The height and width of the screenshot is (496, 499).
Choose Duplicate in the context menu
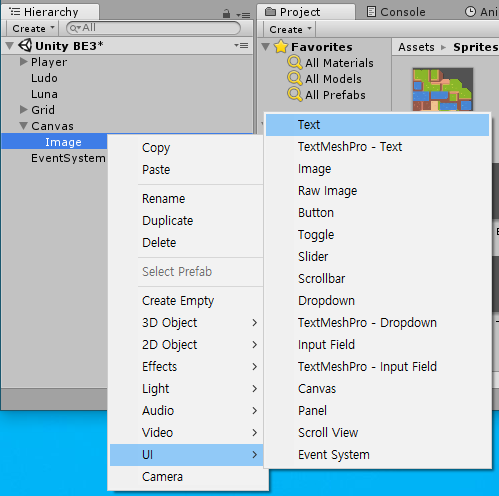click(186, 221)
